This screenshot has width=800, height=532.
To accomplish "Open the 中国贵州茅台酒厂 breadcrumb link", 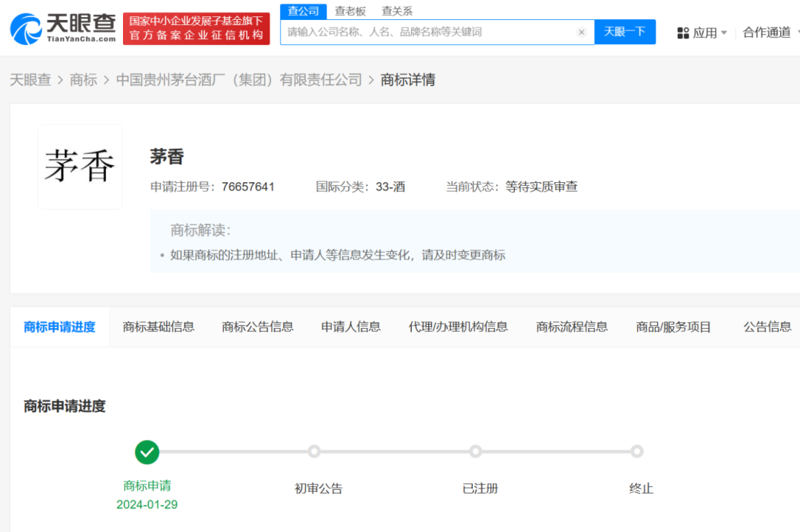I will coord(239,80).
